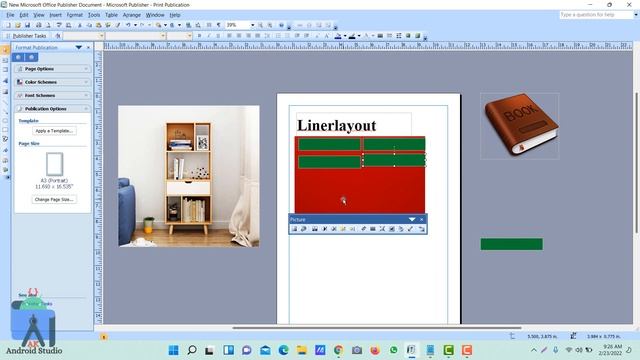640x360 pixels.
Task: Click the Fill Color bucket icon
Action: click(x=338, y=36)
